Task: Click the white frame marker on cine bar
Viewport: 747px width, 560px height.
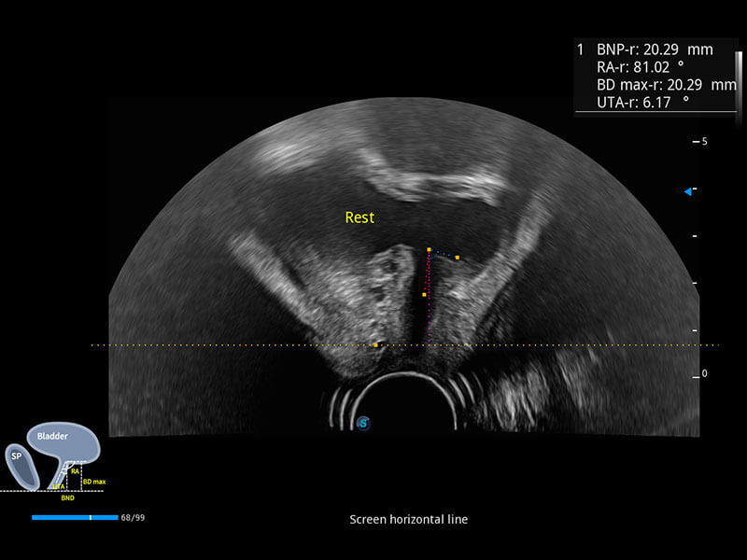Action: 90,517
